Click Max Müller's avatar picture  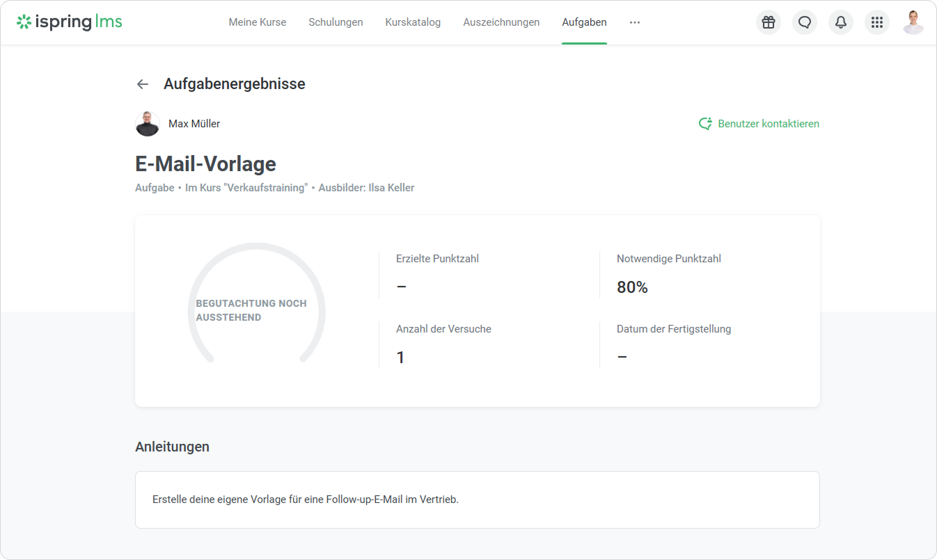(x=148, y=124)
